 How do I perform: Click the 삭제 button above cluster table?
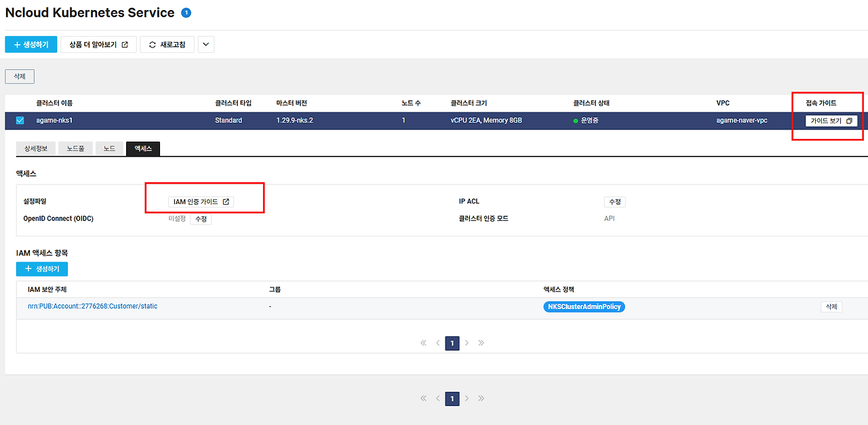pos(20,77)
